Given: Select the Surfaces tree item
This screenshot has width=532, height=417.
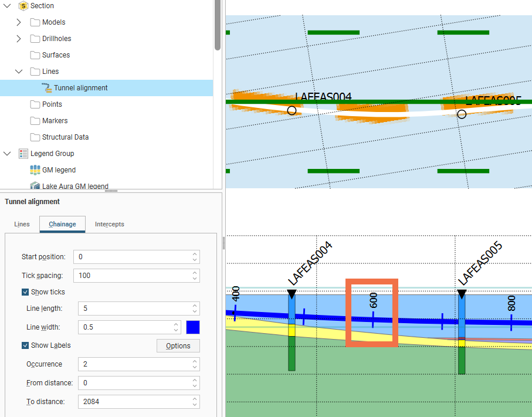Looking at the screenshot, I should 56,55.
